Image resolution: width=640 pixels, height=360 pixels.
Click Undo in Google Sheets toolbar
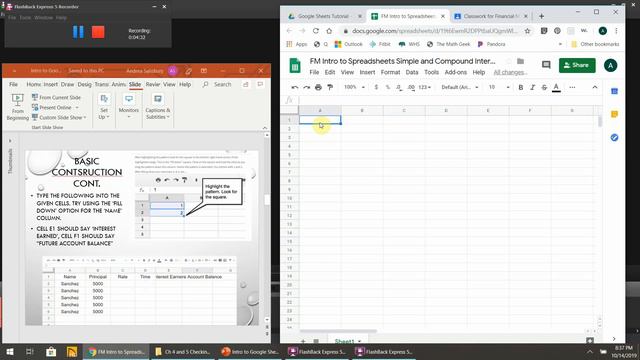(295, 87)
